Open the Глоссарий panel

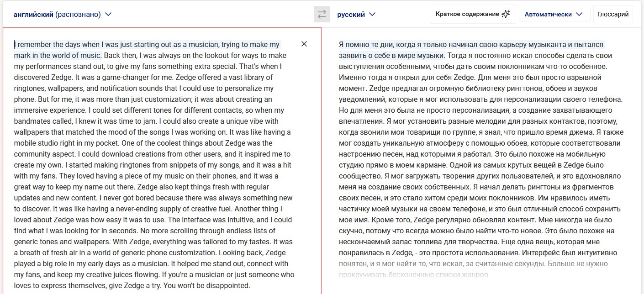click(x=612, y=14)
